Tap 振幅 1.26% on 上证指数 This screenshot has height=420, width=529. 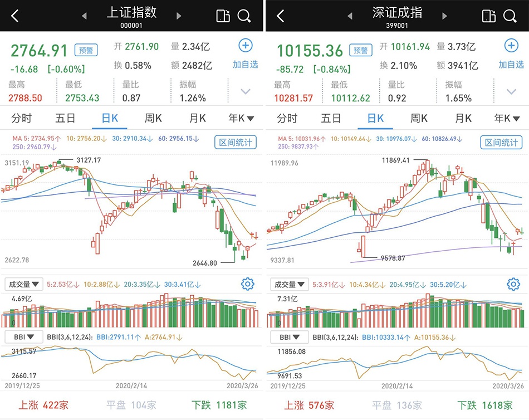193,91
